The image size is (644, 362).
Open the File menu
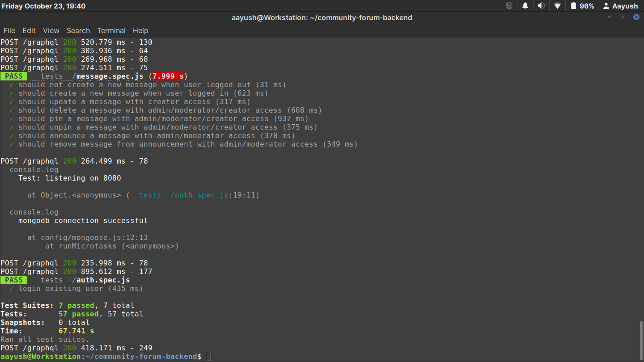click(x=9, y=31)
